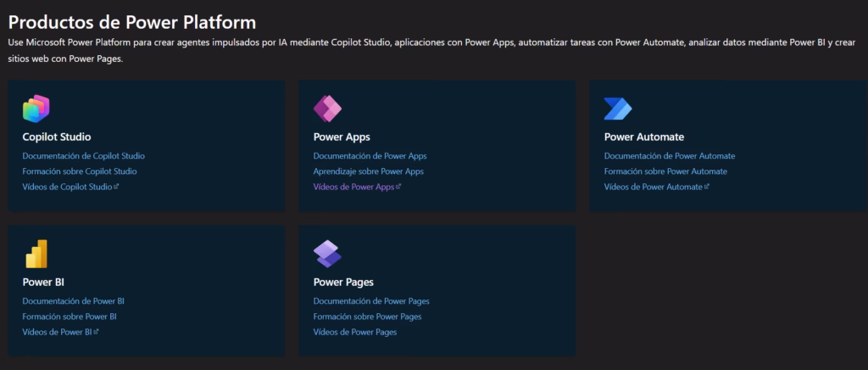
Task: Open Documentación de Power Pages
Action: point(371,301)
